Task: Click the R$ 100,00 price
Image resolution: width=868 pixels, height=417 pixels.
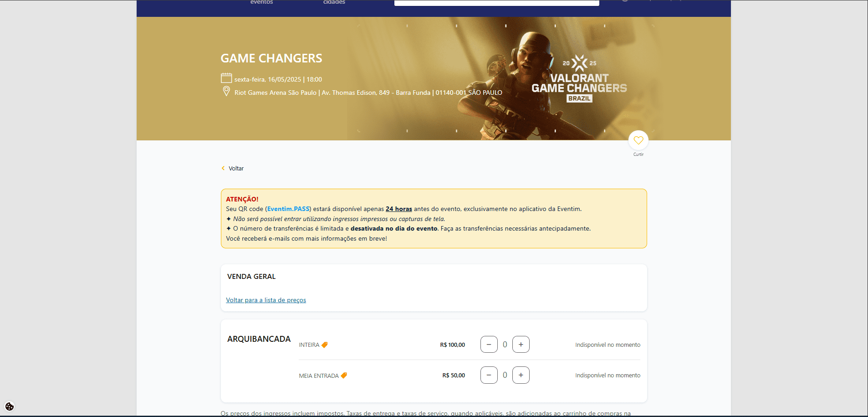Action: tap(452, 345)
